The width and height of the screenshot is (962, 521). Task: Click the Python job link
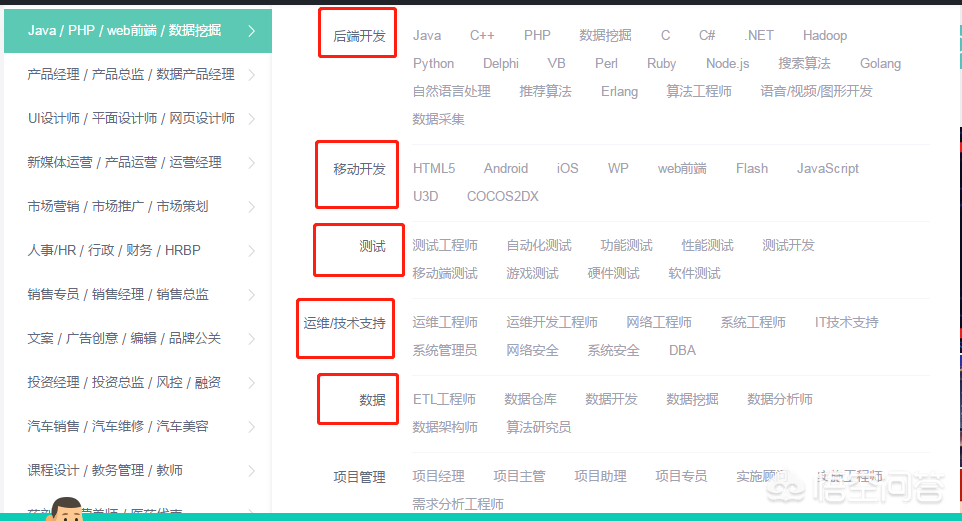433,64
